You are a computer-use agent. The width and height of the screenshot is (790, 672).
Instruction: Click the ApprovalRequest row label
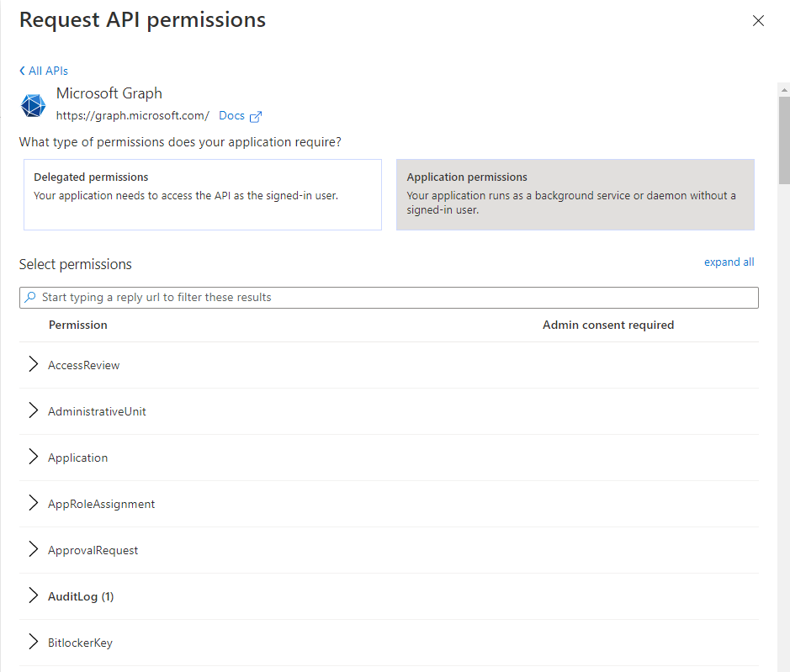93,551
